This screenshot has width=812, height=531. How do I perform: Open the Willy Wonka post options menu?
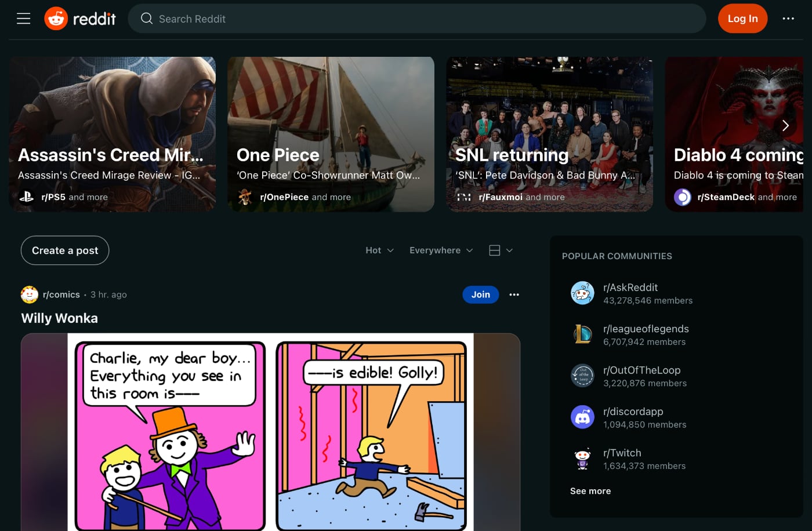pyautogui.click(x=514, y=294)
